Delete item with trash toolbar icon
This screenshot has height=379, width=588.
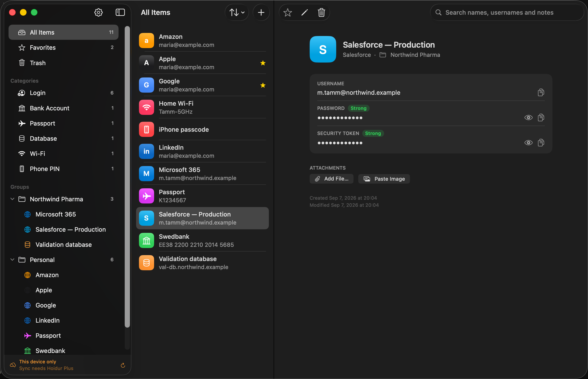pyautogui.click(x=321, y=12)
